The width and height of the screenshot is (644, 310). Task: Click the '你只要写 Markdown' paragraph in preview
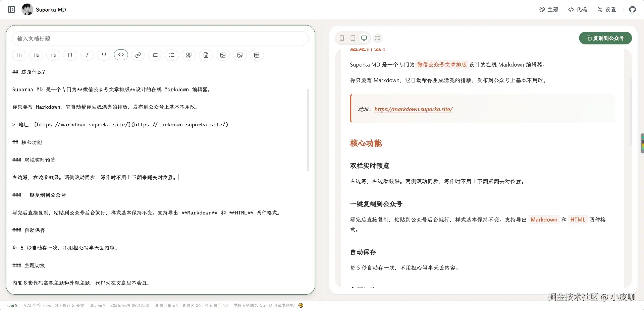[449, 80]
